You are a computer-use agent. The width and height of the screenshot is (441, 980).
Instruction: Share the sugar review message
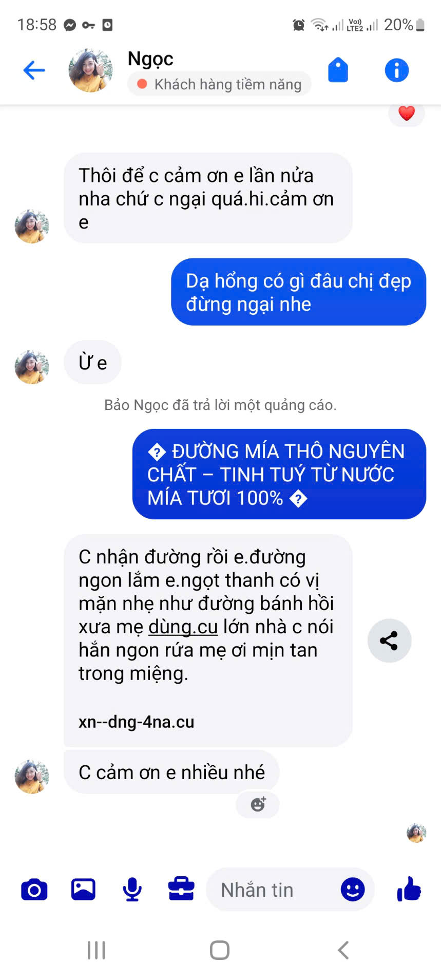pos(389,640)
